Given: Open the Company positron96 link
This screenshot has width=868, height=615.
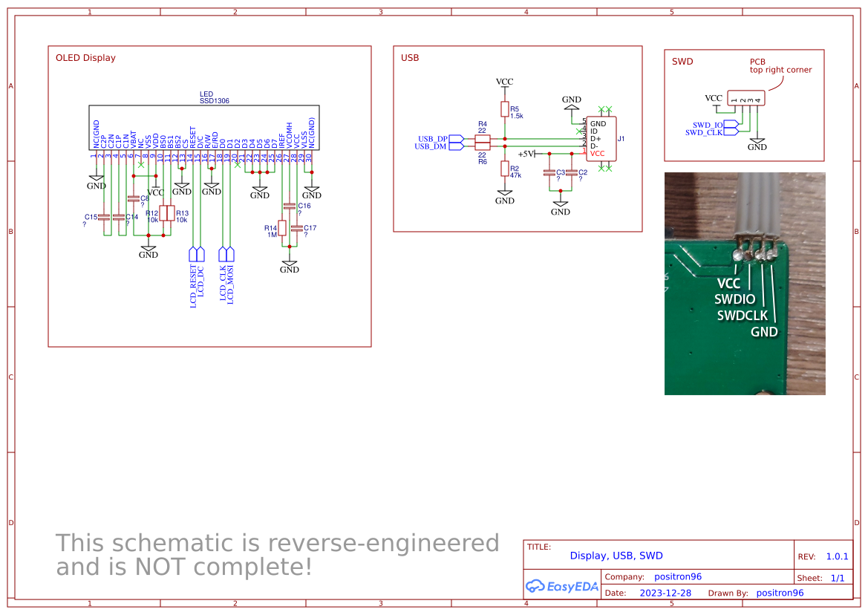Looking at the screenshot, I should 678,576.
